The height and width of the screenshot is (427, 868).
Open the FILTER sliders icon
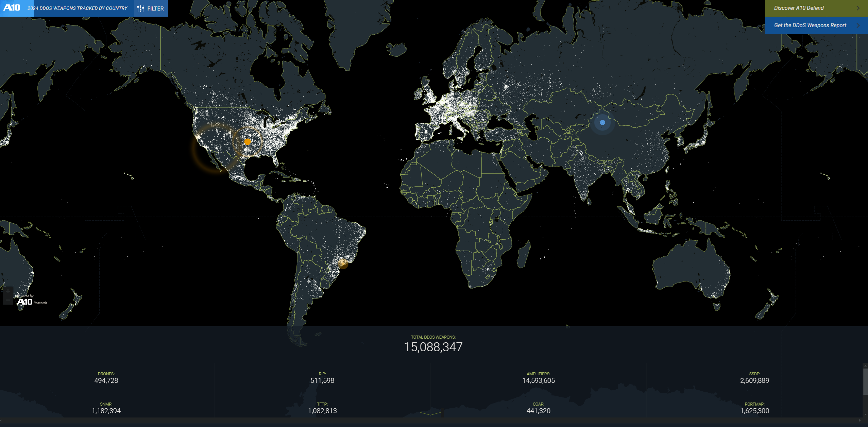pos(140,8)
